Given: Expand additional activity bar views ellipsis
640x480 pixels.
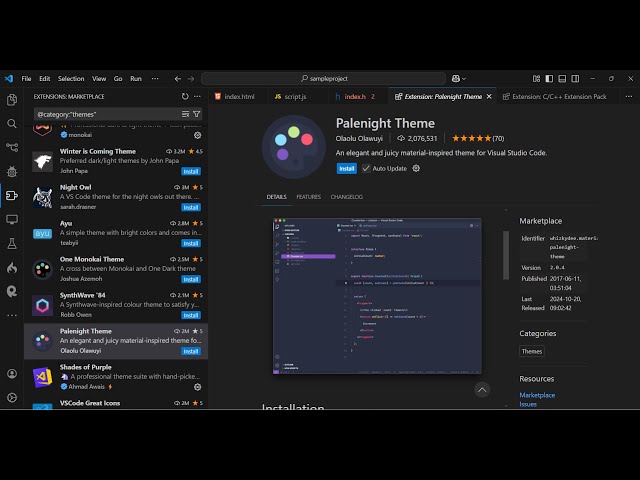Looking at the screenshot, I should (x=12, y=316).
